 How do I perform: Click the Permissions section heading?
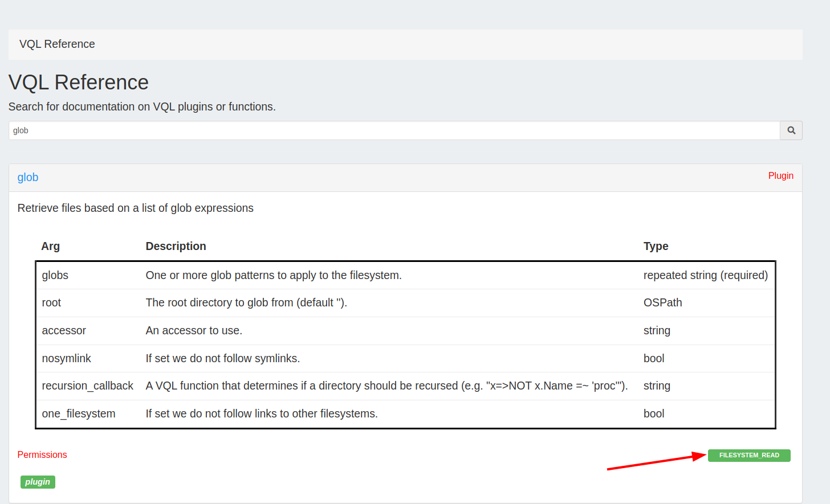[x=42, y=454]
